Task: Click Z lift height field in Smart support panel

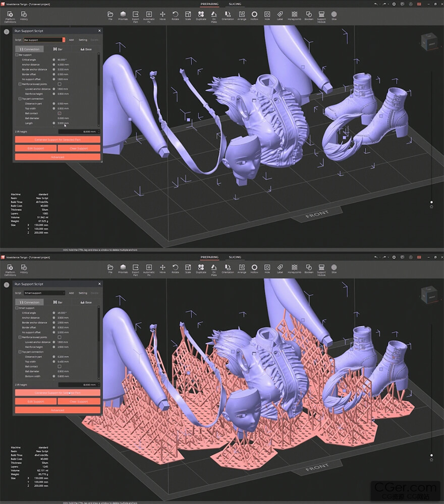Action: [79, 385]
